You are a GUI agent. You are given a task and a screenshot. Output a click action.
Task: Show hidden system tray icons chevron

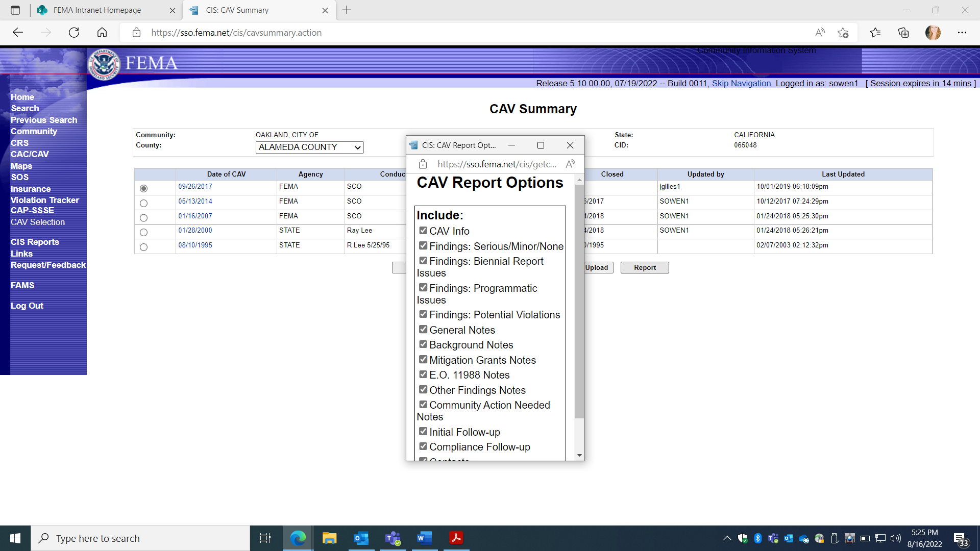[x=727, y=538]
